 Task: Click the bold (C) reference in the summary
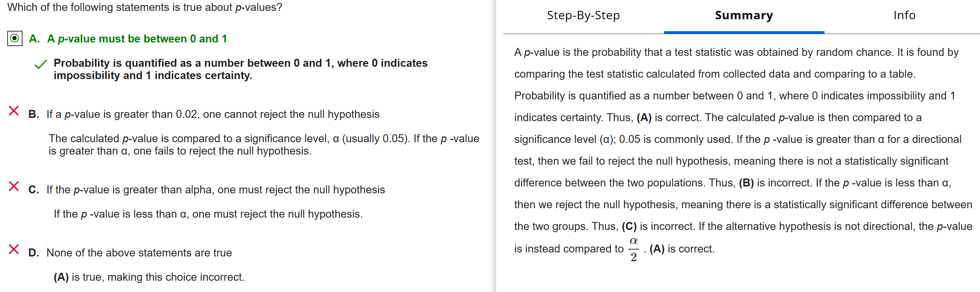(x=629, y=226)
